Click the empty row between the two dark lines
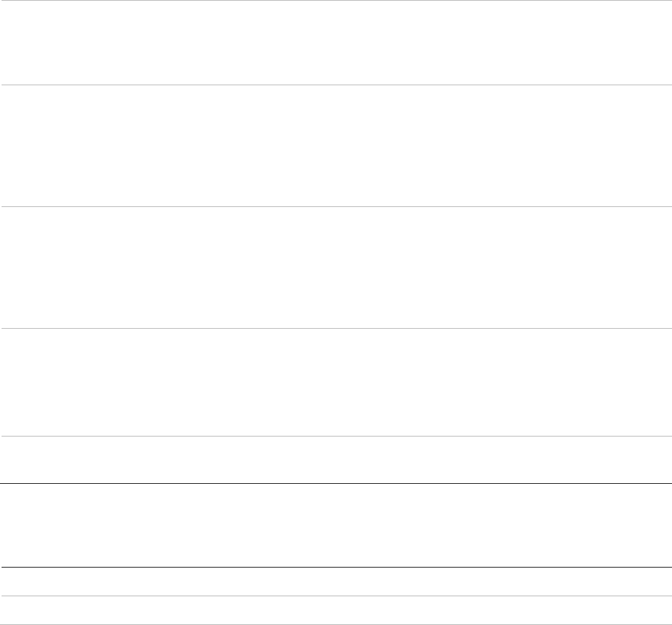Viewport: 672px width, 625px height. pos(336,525)
